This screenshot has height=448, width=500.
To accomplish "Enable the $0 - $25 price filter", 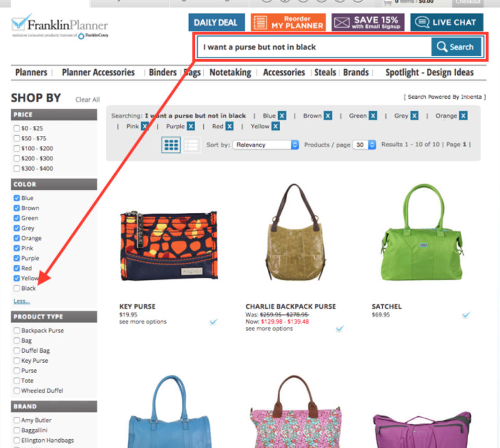I will click(17, 129).
